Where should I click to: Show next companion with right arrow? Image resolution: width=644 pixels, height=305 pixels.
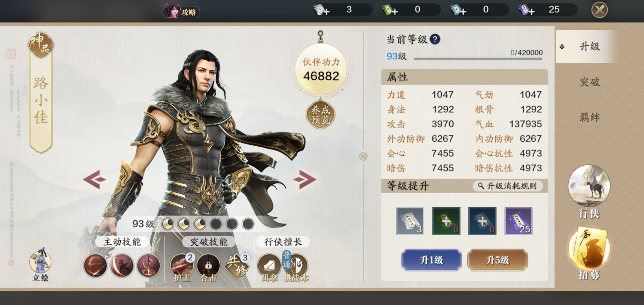[304, 179]
